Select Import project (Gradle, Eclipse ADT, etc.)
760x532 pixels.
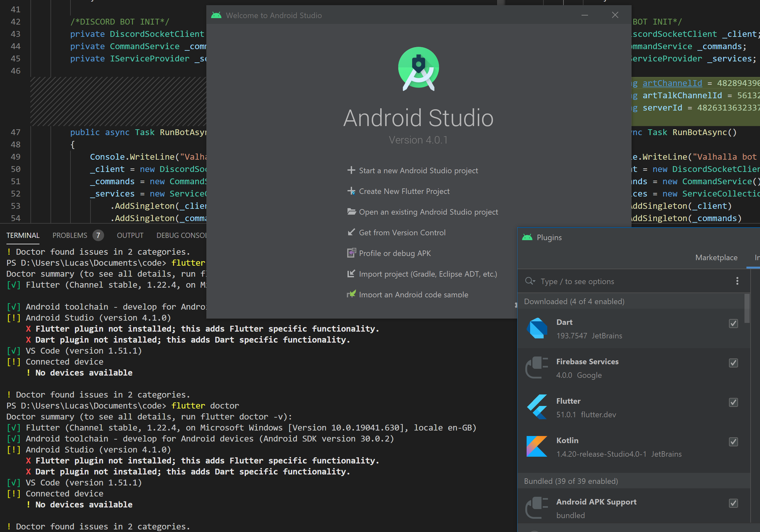(x=428, y=274)
